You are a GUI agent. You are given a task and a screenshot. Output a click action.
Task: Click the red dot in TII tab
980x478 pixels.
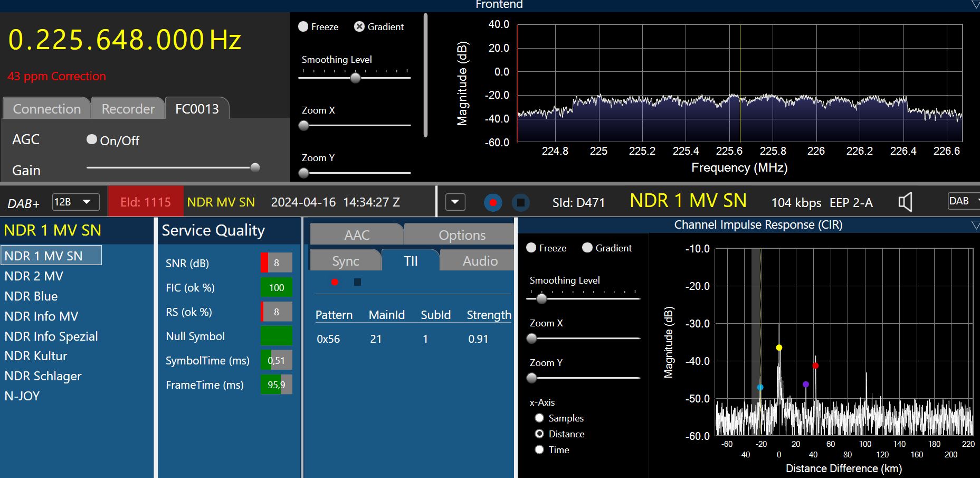(335, 282)
